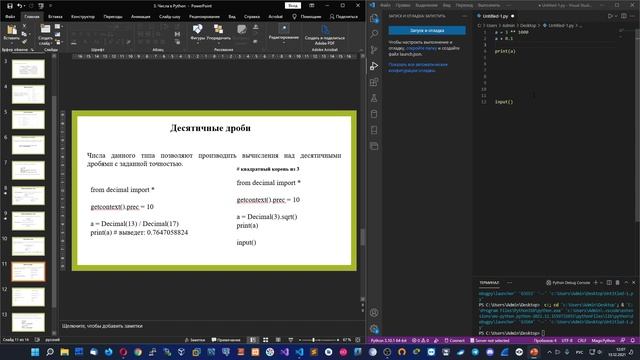
Task: Click the Windows Start button
Action: (35, 352)
